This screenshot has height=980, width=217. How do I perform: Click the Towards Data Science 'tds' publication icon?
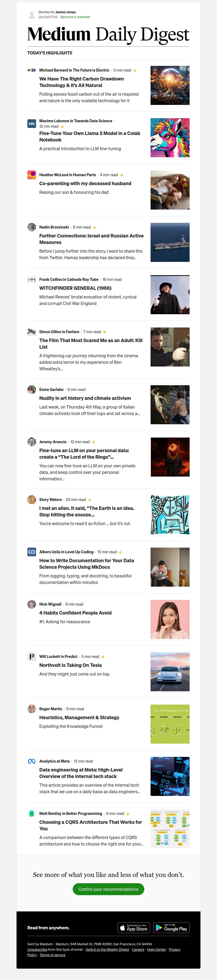31,124
